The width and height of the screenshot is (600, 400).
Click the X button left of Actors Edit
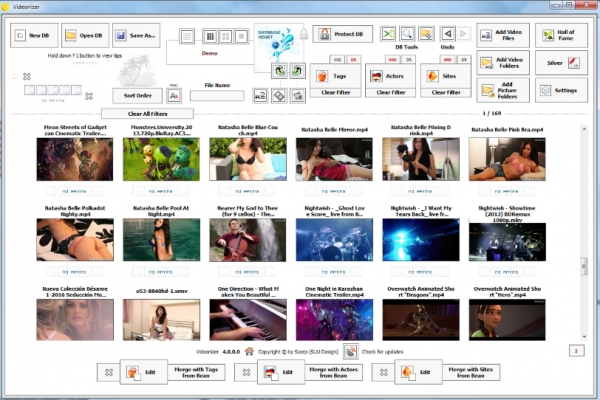[x=246, y=372]
